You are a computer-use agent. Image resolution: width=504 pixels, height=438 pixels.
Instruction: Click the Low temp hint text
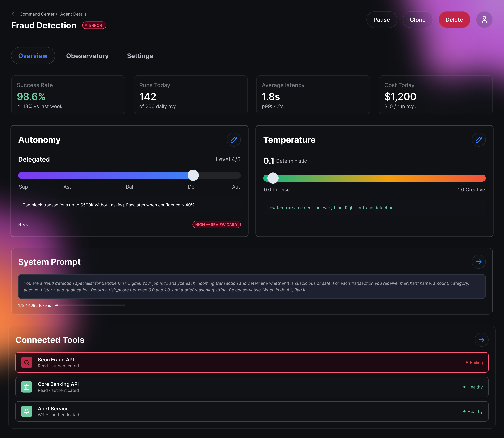tap(331, 208)
